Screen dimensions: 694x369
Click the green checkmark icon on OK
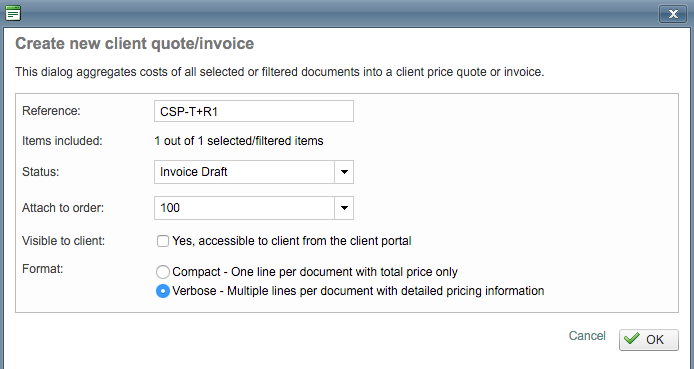[632, 339]
